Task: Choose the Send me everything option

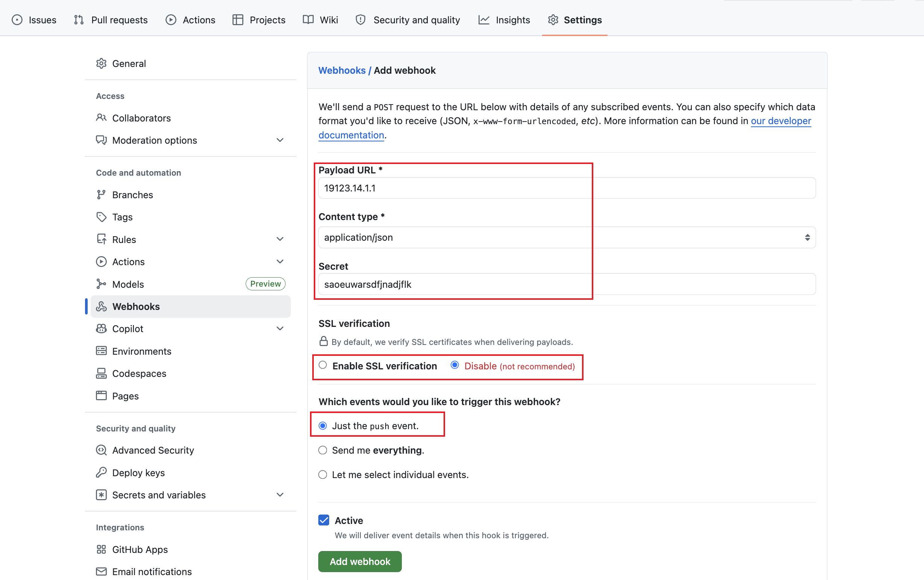Action: click(x=322, y=450)
